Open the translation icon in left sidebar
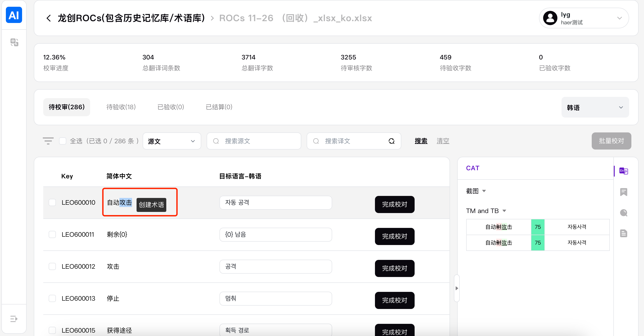The width and height of the screenshot is (644, 336). tap(14, 42)
